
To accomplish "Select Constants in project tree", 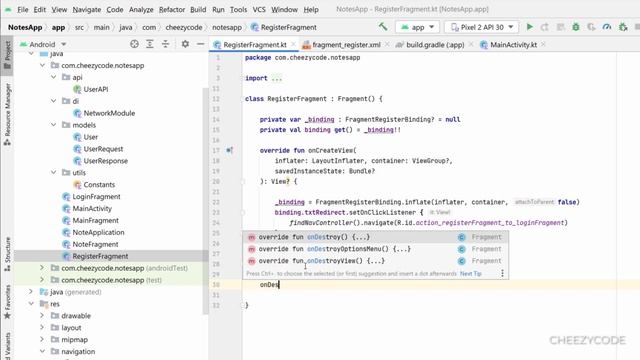I will [x=99, y=184].
